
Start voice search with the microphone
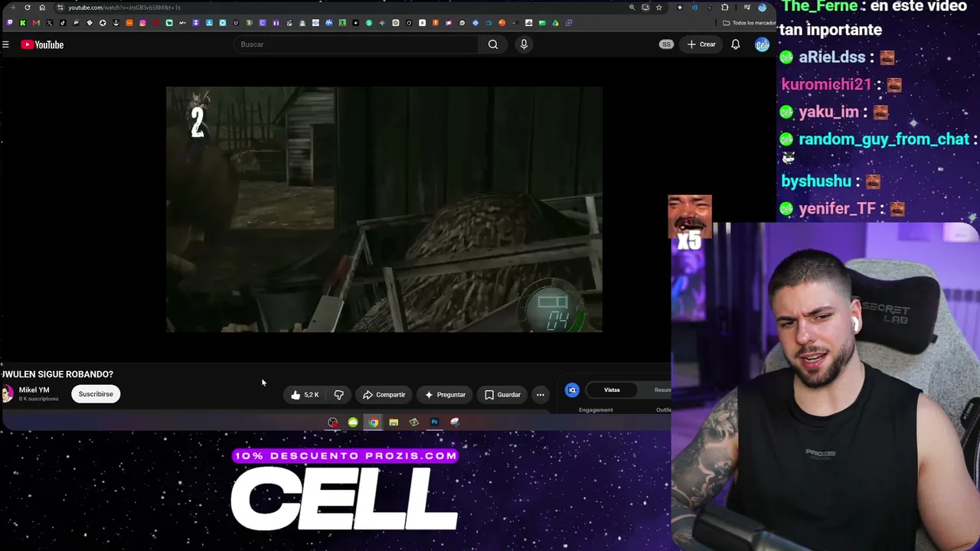tap(524, 44)
